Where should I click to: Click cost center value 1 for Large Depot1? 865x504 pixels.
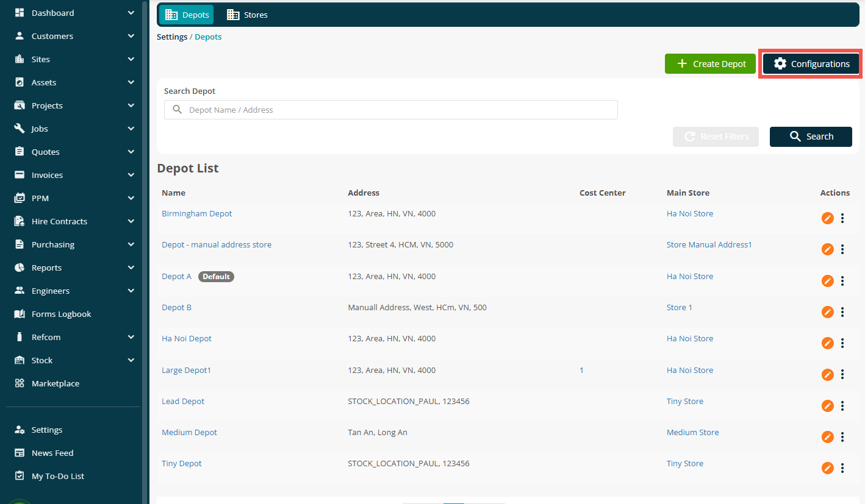[581, 371]
